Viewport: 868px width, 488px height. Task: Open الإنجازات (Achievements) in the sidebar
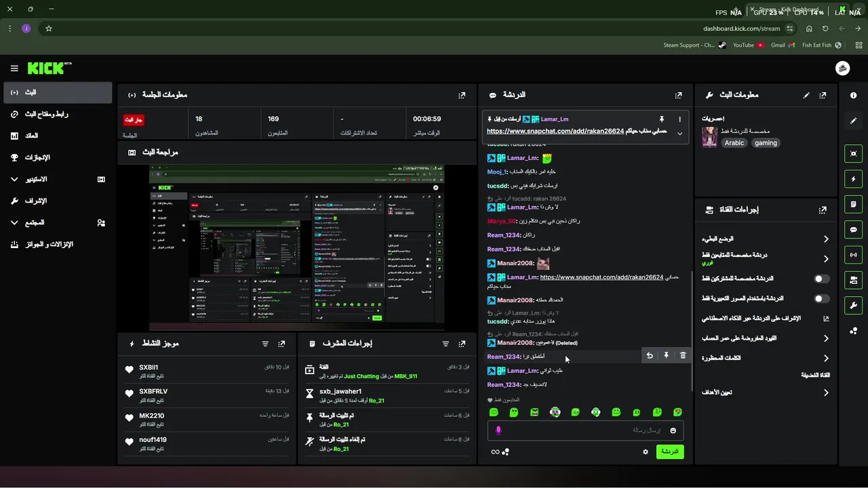(57, 157)
